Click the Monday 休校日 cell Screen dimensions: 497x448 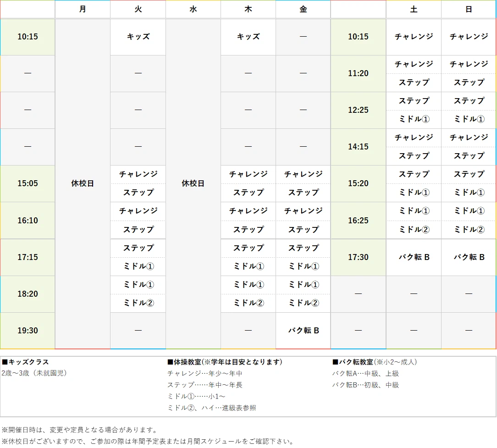[x=83, y=183]
